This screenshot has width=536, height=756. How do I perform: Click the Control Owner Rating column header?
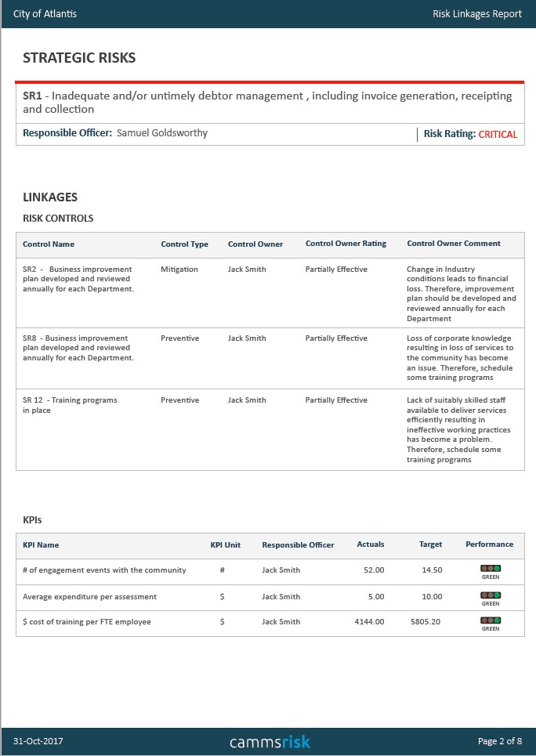click(x=346, y=244)
